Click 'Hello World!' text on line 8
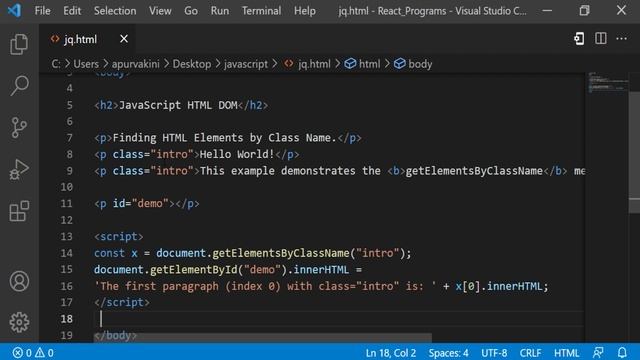640x360 pixels. pyautogui.click(x=237, y=154)
